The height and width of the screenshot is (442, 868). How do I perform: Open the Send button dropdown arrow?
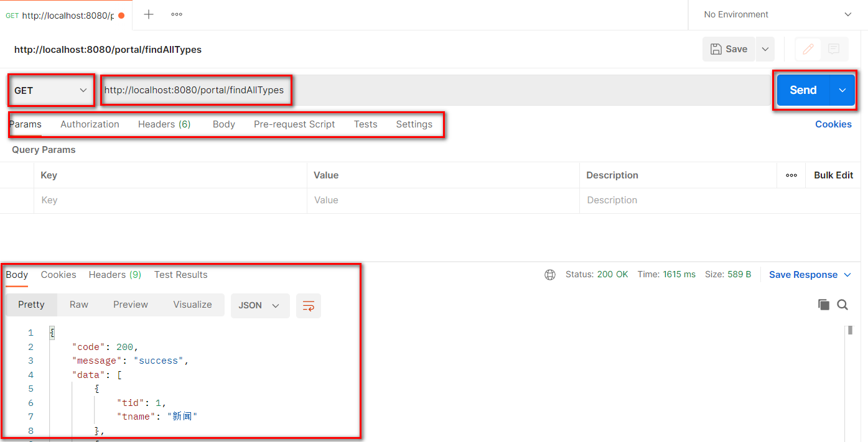(x=842, y=91)
